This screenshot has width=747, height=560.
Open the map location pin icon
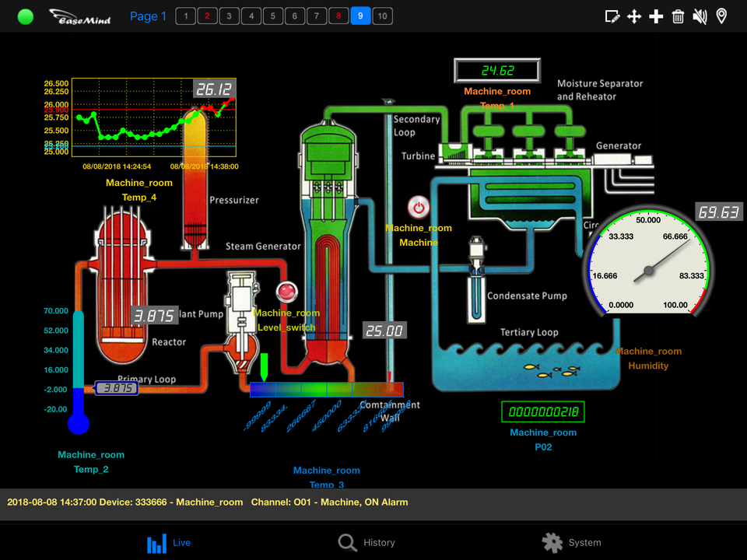[721, 16]
